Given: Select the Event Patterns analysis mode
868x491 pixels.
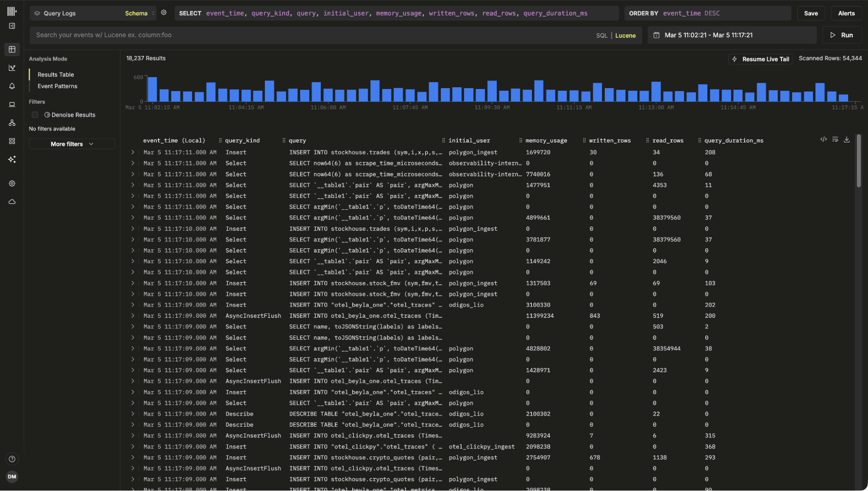Looking at the screenshot, I should [x=57, y=86].
